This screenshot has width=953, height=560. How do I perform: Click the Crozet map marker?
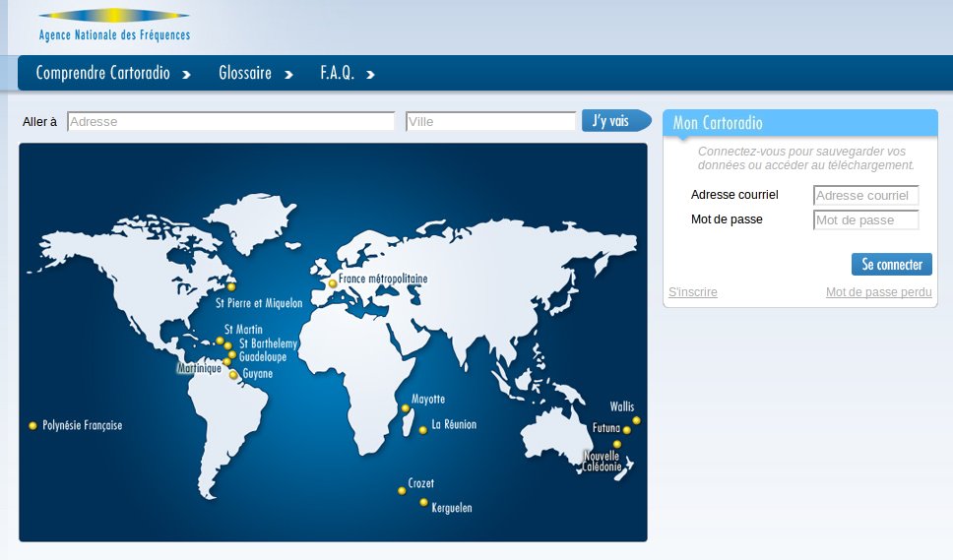pos(402,490)
